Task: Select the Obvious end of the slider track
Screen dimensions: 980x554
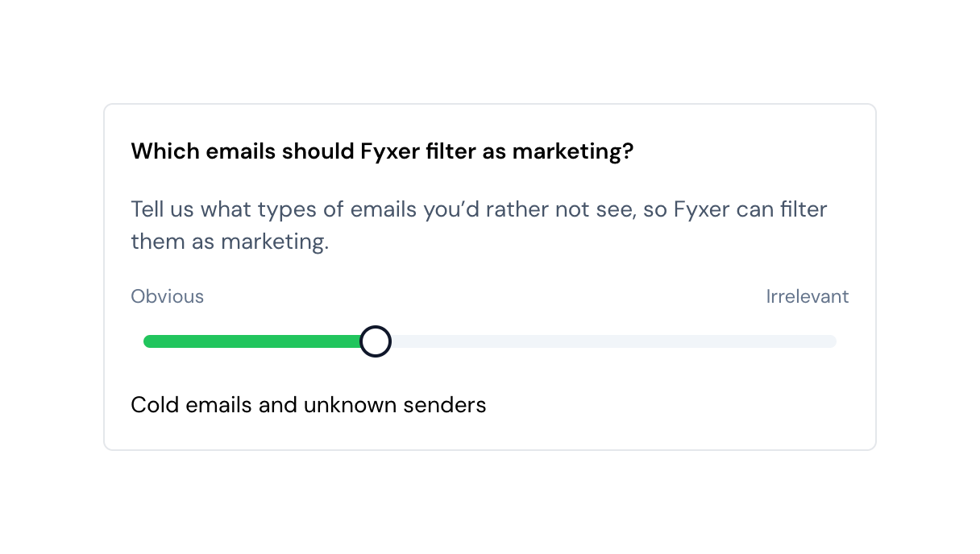Action: [x=149, y=341]
